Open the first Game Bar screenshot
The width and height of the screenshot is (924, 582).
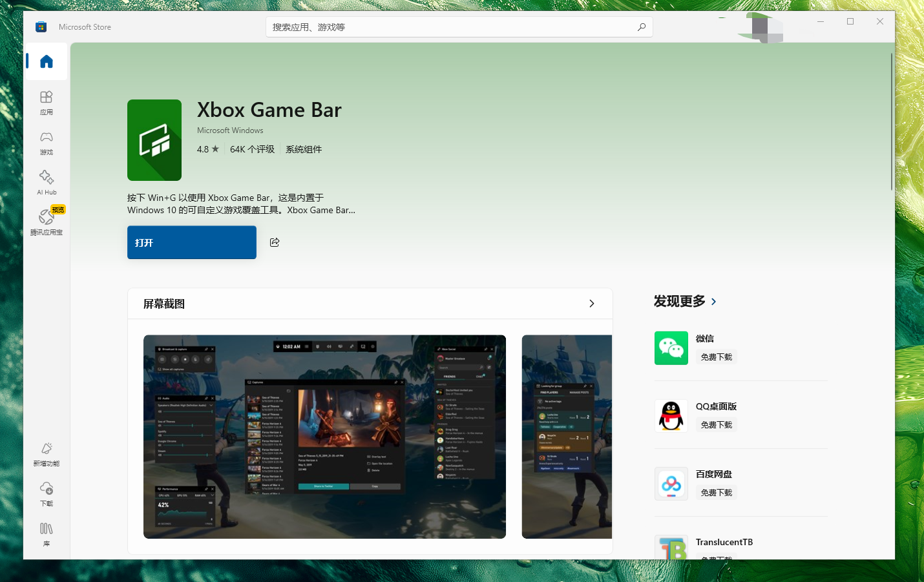(x=324, y=437)
